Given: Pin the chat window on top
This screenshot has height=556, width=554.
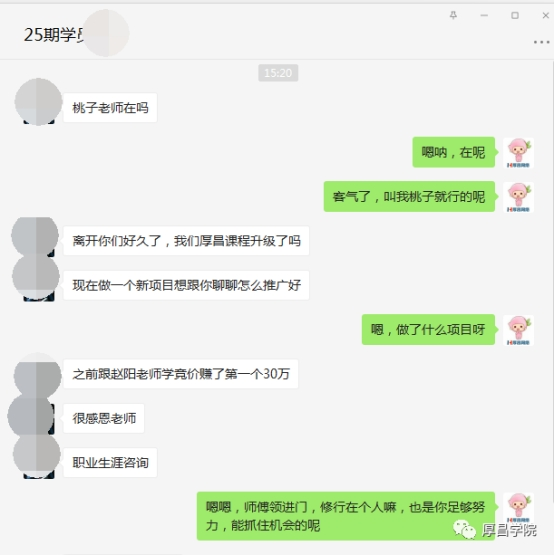Looking at the screenshot, I should (453, 15).
